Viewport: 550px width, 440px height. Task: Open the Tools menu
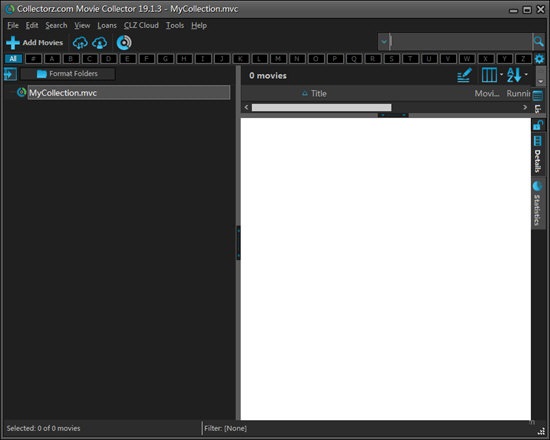tap(175, 26)
